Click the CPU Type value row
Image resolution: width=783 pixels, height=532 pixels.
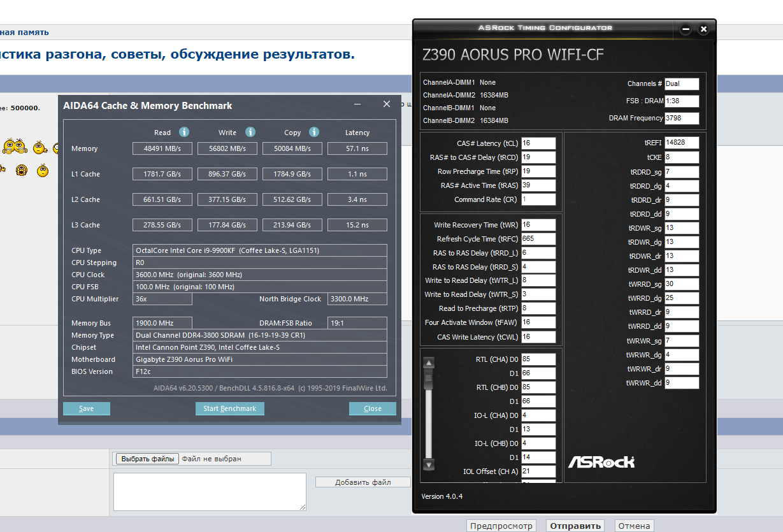click(260, 250)
